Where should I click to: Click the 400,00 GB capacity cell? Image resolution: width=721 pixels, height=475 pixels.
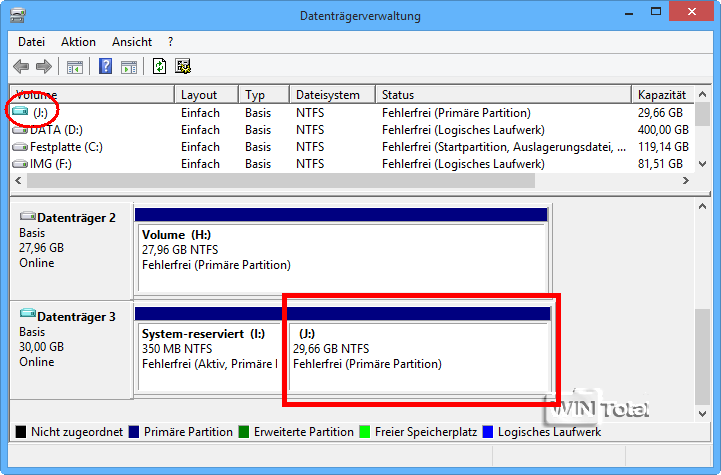(x=663, y=130)
